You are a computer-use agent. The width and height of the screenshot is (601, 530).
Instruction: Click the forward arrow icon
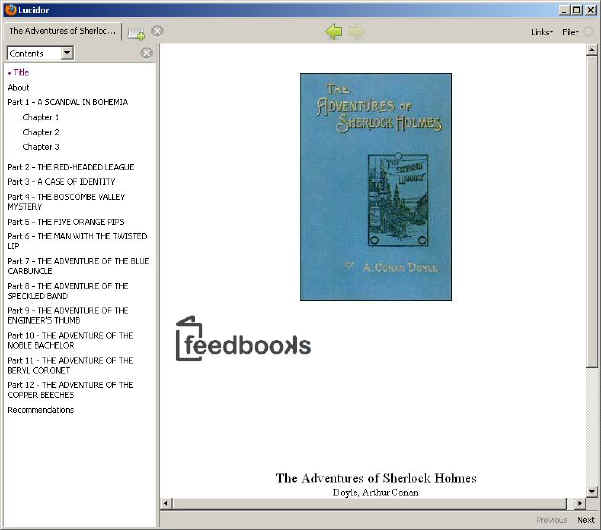pyautogui.click(x=356, y=32)
